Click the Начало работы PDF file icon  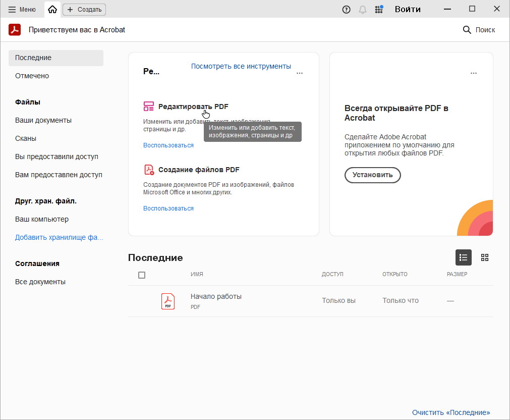tap(168, 301)
